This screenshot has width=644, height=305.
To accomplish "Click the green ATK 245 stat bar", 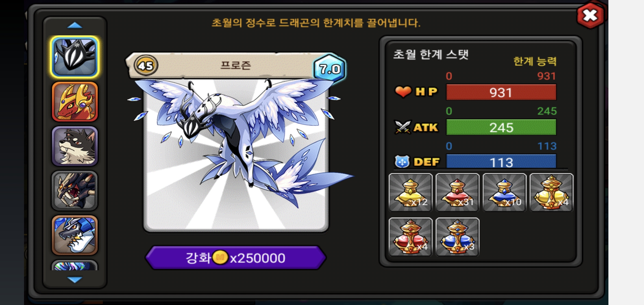I will tap(501, 127).
